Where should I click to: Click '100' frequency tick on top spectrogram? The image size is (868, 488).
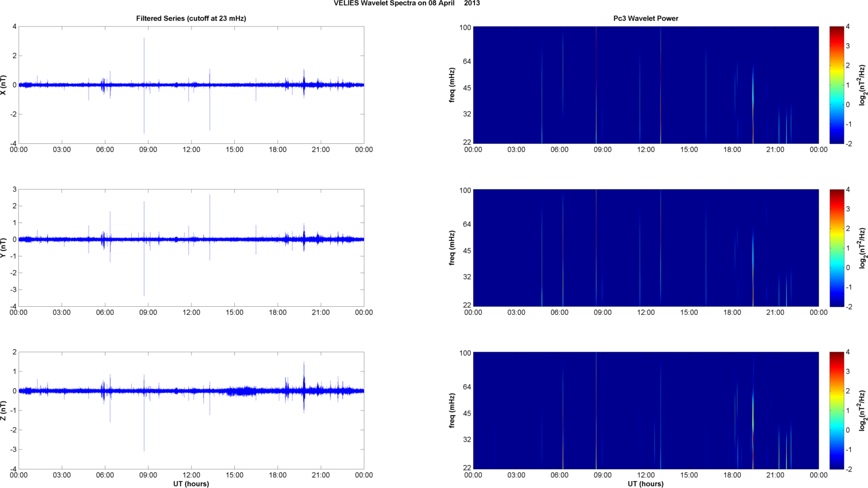(465, 28)
